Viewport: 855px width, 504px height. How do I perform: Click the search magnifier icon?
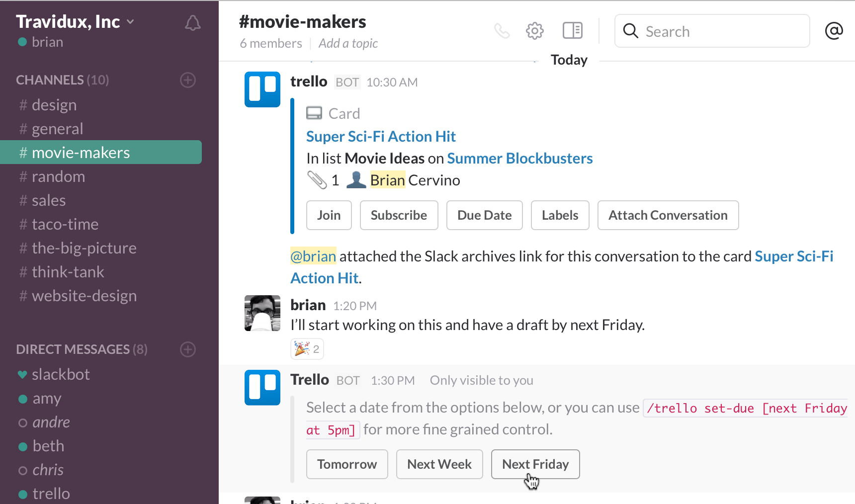[631, 31]
